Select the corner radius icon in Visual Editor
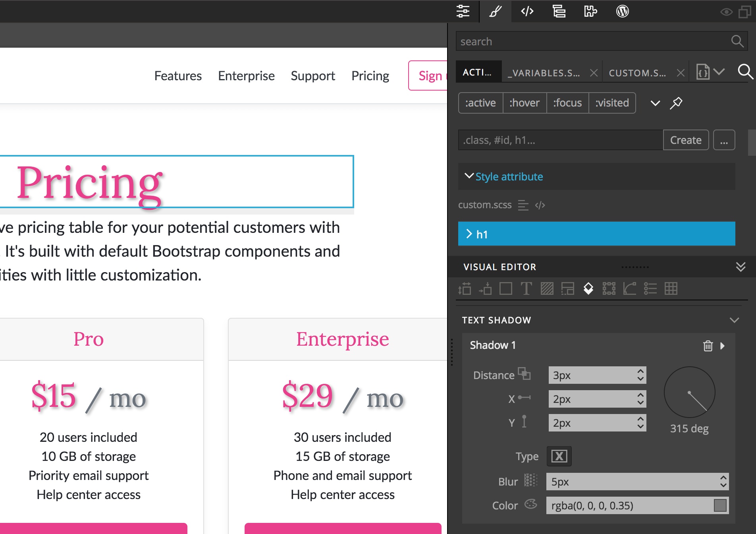Viewport: 756px width, 534px height. pos(629,288)
